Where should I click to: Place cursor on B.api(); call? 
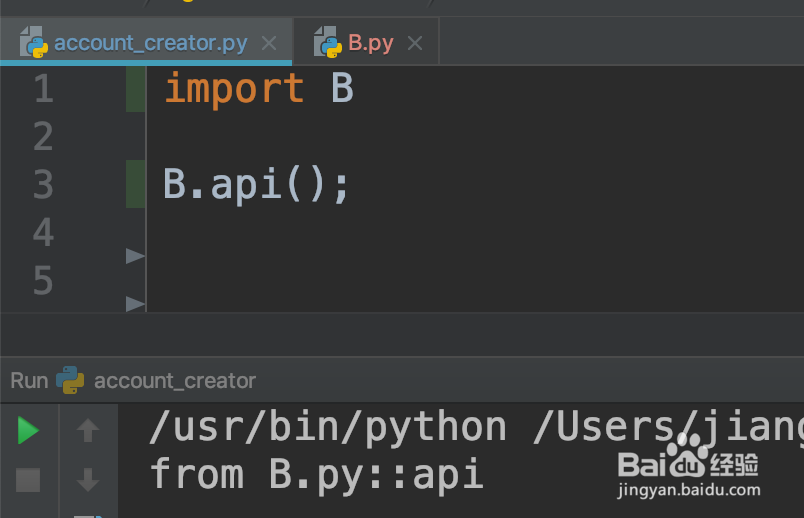pos(256,185)
